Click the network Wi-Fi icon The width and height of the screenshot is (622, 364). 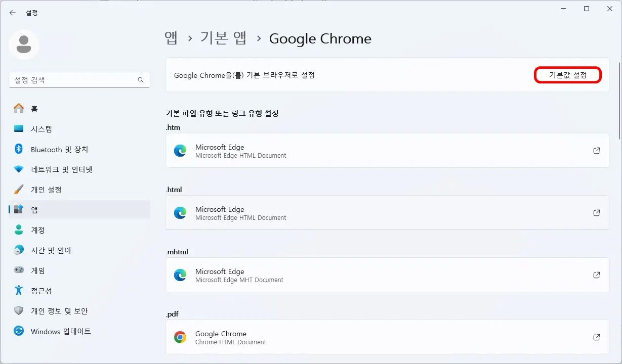tap(19, 169)
